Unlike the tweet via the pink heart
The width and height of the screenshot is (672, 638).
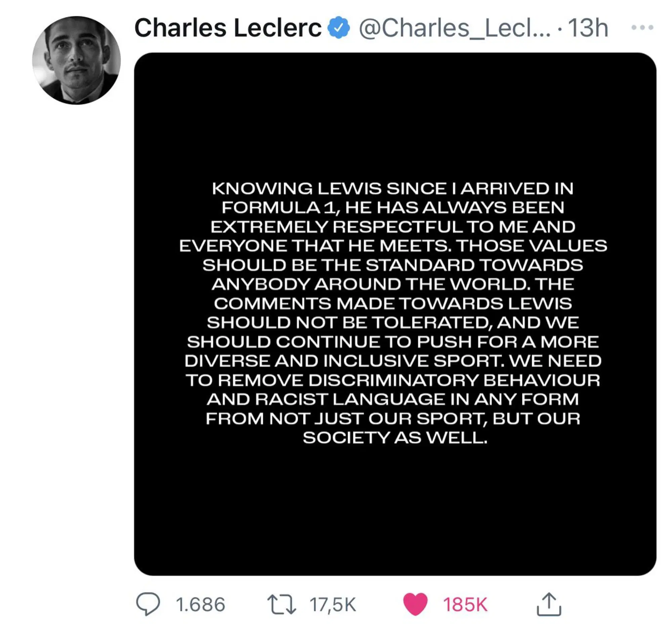tap(415, 604)
